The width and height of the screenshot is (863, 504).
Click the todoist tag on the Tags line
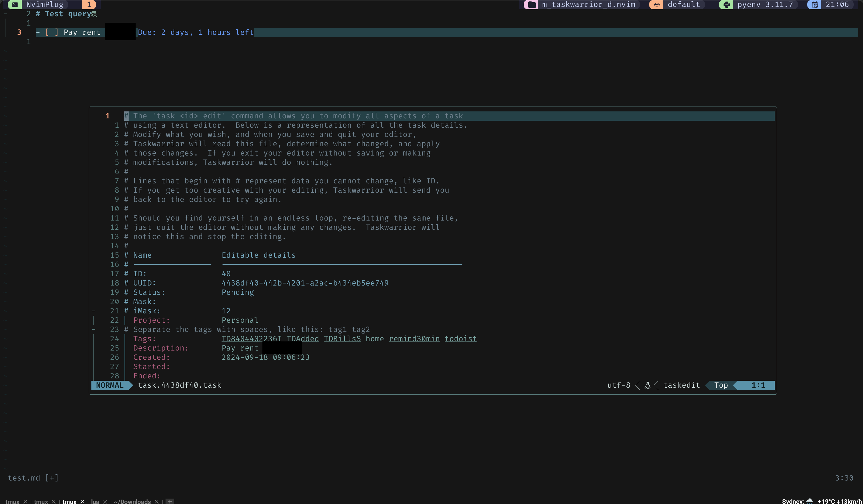(x=460, y=339)
